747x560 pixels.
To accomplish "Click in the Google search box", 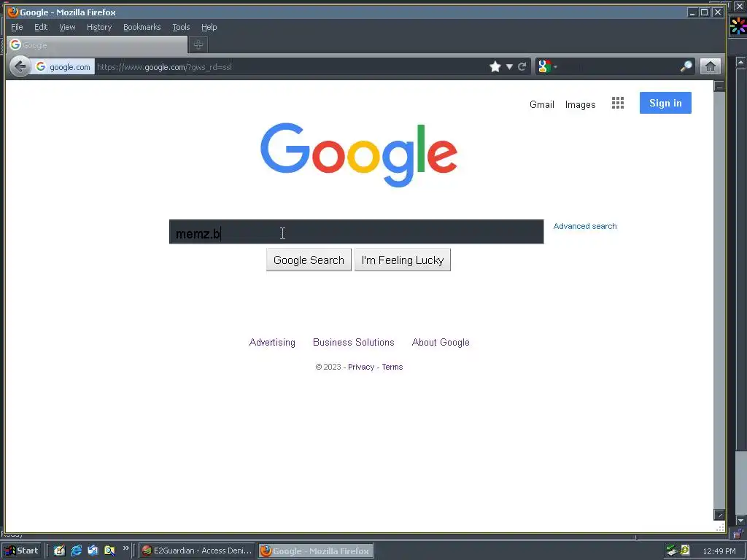I will (356, 232).
